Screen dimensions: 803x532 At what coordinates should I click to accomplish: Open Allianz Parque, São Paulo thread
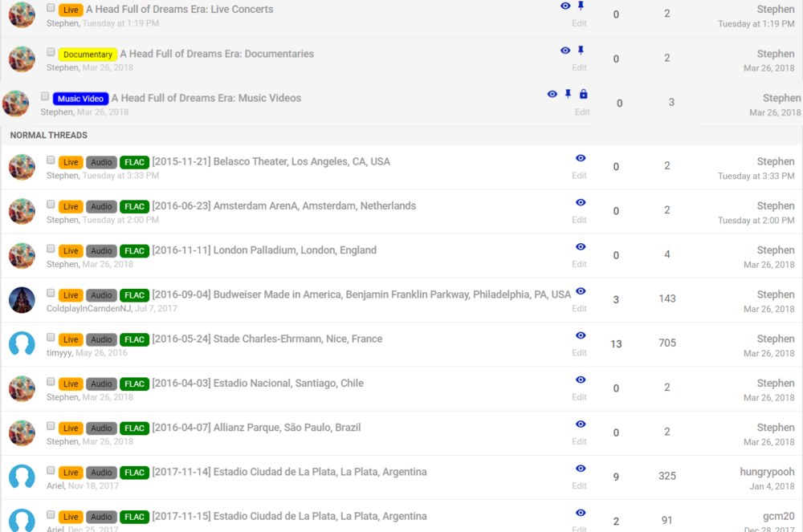pyautogui.click(x=256, y=428)
